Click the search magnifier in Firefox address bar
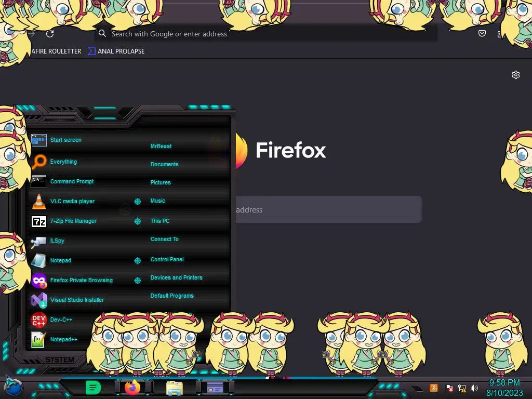The image size is (532, 399). pyautogui.click(x=102, y=33)
